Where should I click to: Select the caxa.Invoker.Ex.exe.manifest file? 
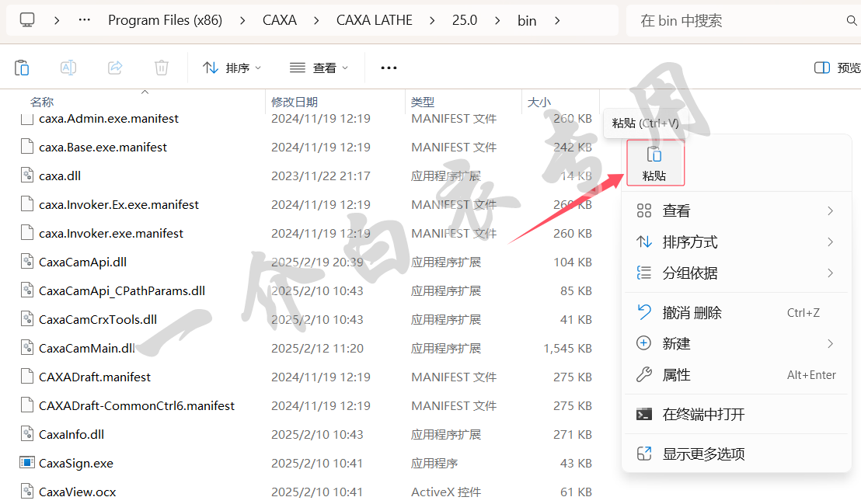(x=119, y=205)
